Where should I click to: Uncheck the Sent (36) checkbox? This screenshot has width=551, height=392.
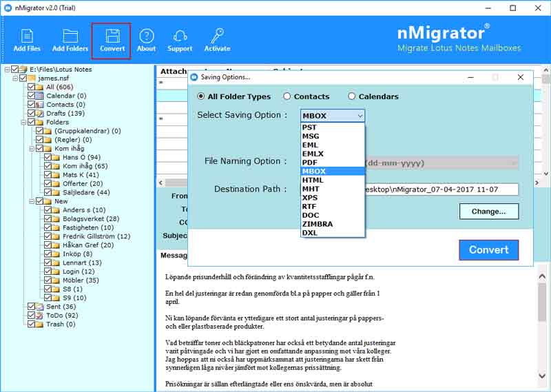pyautogui.click(x=31, y=306)
